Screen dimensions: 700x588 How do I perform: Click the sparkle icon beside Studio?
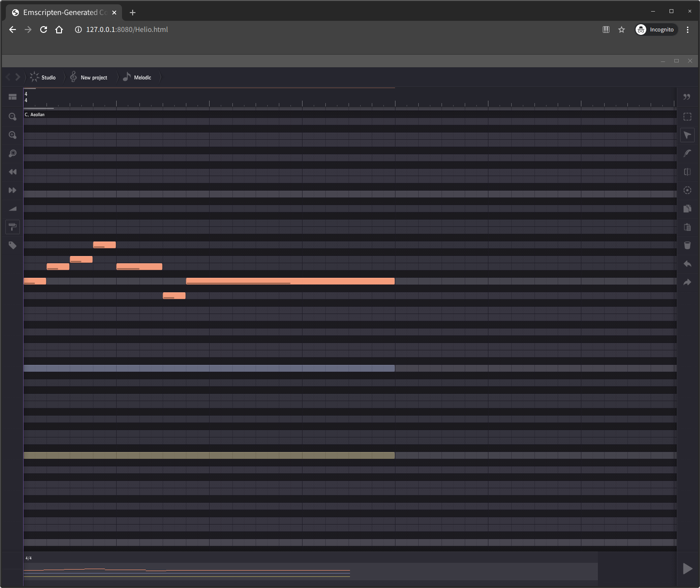pos(34,77)
